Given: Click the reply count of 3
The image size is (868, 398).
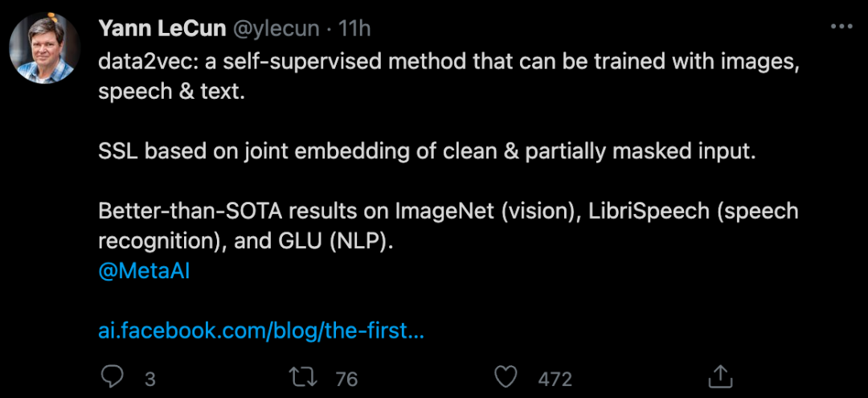Looking at the screenshot, I should pyautogui.click(x=149, y=379).
